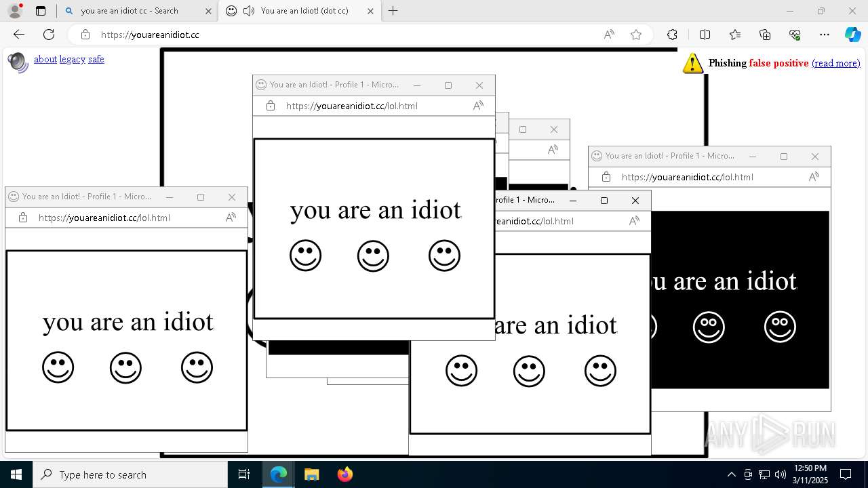Close the center popup window
This screenshot has width=868, height=488.
[479, 85]
